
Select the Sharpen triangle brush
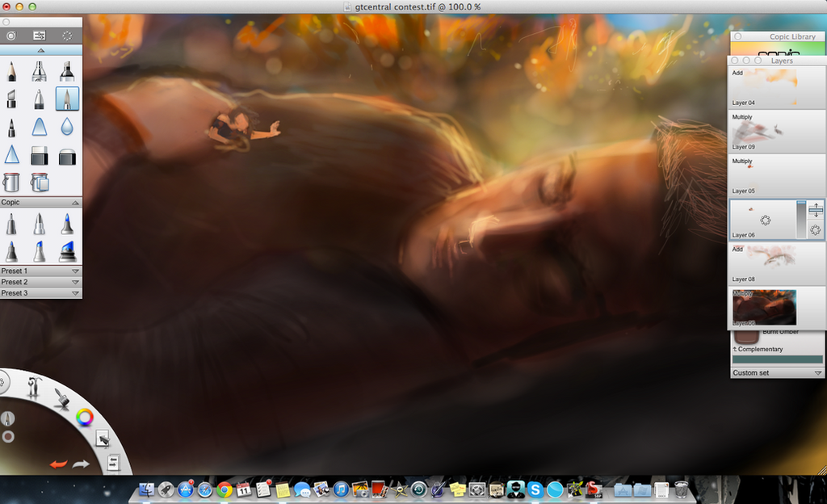pyautogui.click(x=11, y=155)
